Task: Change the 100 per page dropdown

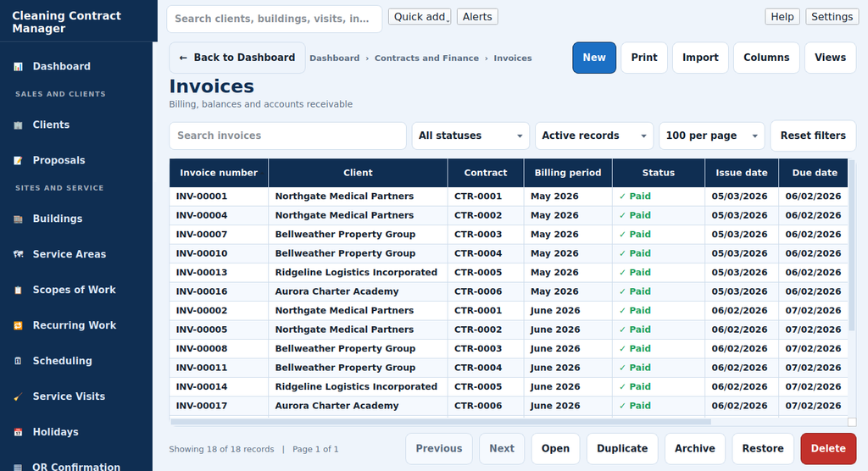Action: click(x=711, y=136)
